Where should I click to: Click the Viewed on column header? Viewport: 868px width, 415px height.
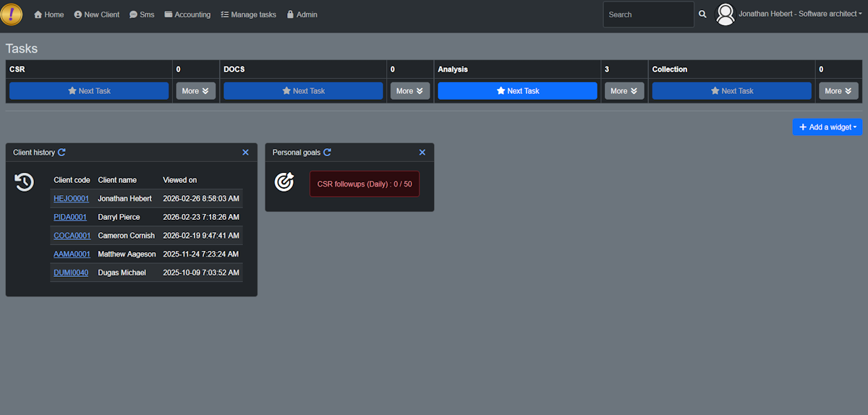point(180,180)
